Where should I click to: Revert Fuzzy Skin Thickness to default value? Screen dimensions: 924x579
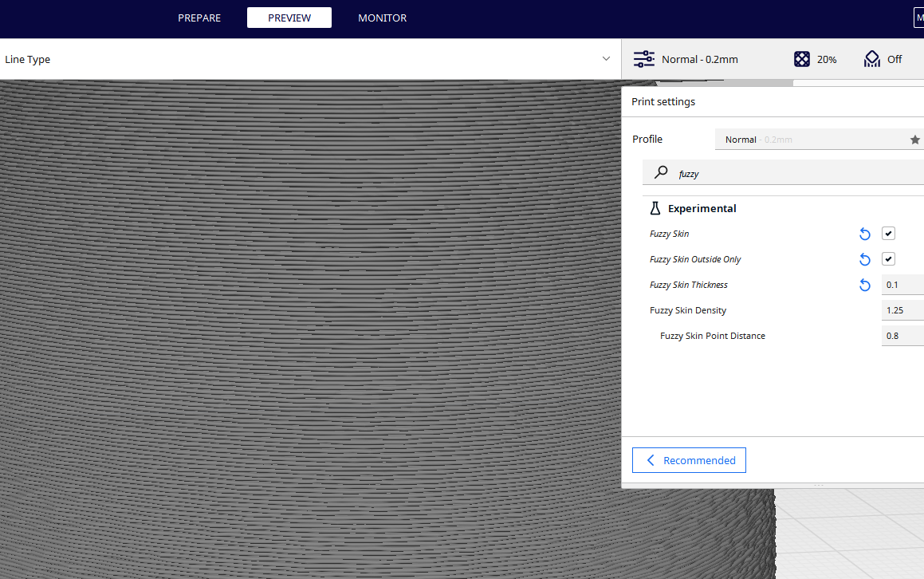(x=864, y=285)
